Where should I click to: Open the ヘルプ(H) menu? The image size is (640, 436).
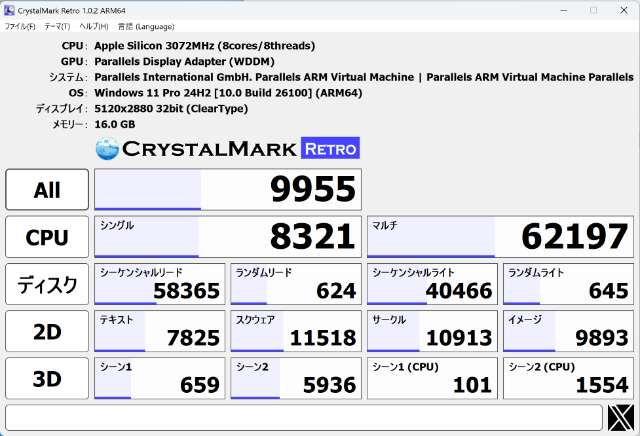95,26
